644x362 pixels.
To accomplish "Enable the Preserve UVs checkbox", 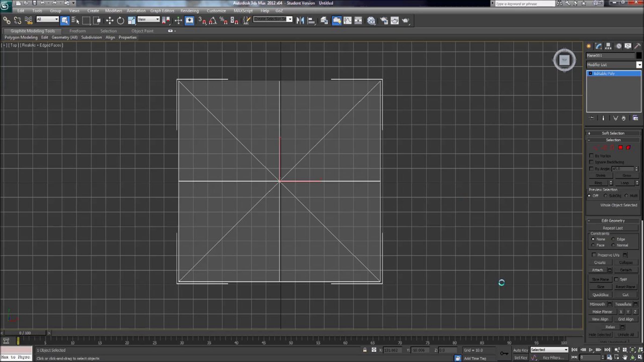I will (594, 255).
